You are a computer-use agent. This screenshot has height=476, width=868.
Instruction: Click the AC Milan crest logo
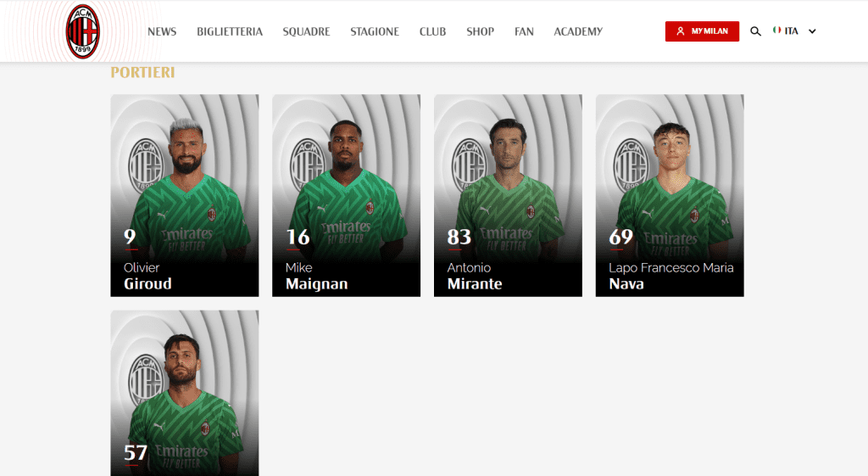point(82,31)
